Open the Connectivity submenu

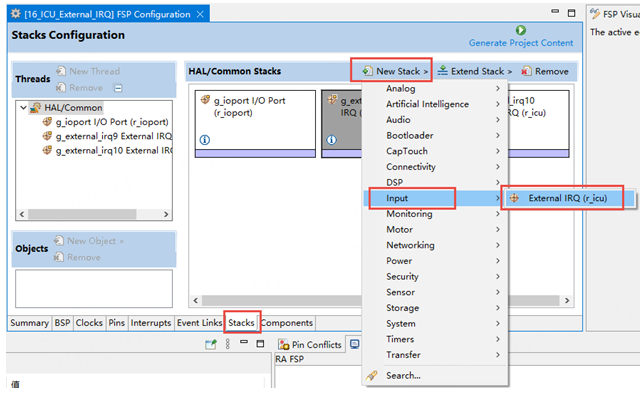(x=435, y=167)
